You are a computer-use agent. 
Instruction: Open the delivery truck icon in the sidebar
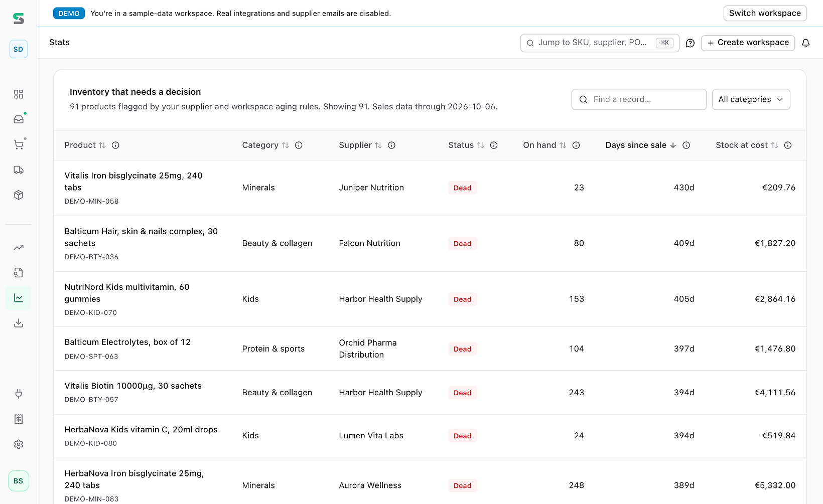(19, 170)
